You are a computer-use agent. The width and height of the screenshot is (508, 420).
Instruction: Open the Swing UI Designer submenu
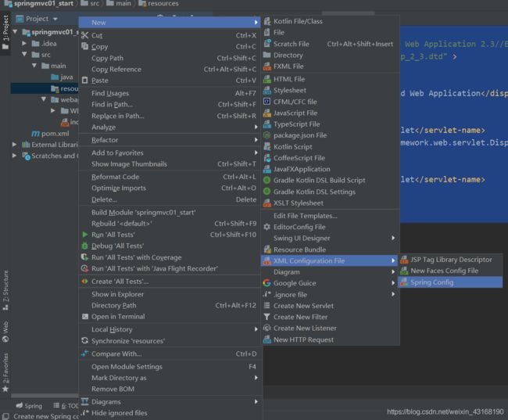pos(330,238)
